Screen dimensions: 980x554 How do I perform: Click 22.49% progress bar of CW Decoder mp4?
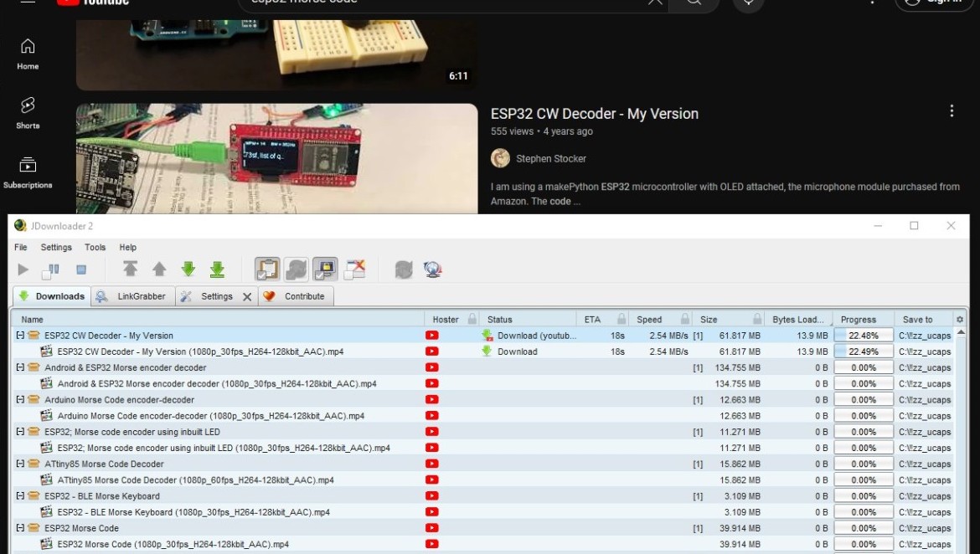pyautogui.click(x=863, y=351)
